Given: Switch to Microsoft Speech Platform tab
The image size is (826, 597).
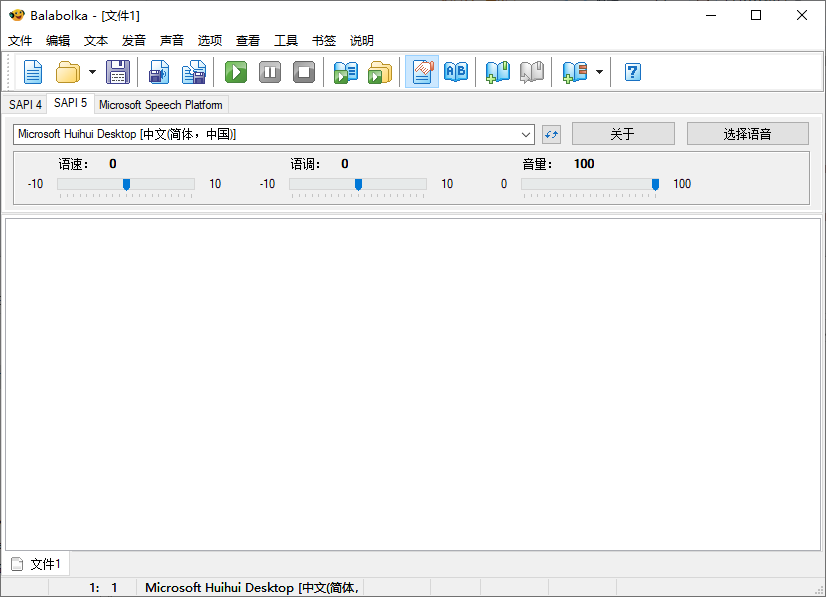Looking at the screenshot, I should pos(161,105).
